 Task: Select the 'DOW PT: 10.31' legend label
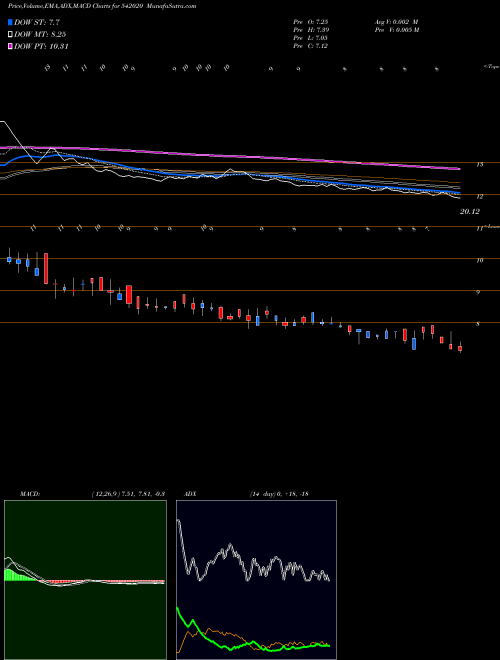coord(41,47)
